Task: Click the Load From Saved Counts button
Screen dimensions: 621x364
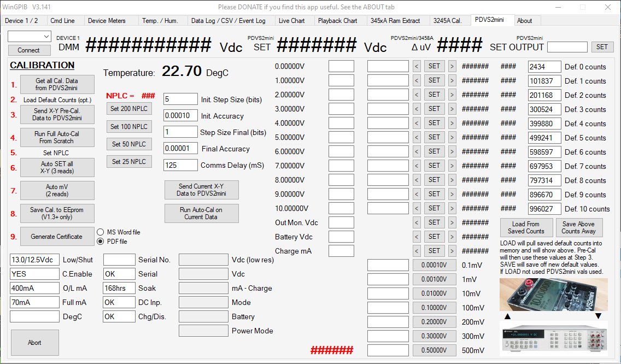Action: tap(525, 227)
